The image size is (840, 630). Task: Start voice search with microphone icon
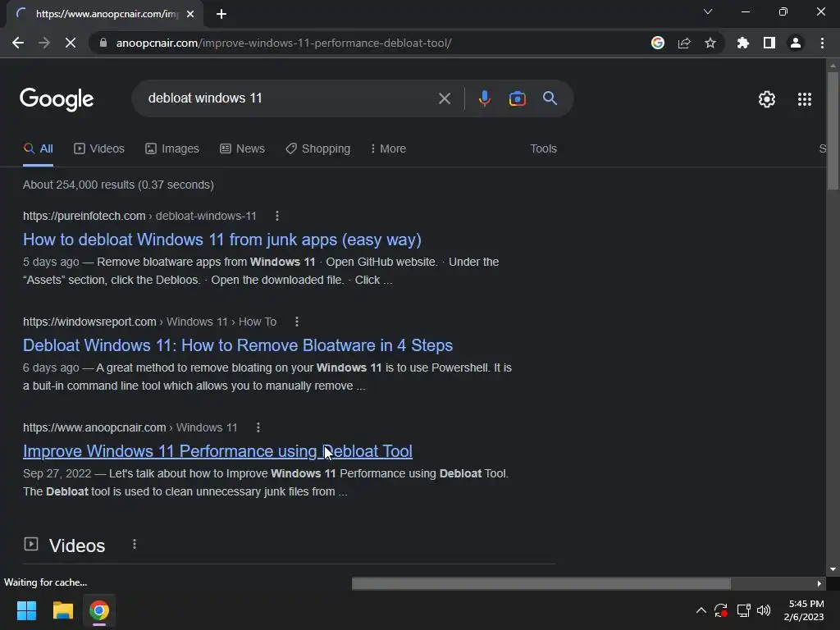484,98
